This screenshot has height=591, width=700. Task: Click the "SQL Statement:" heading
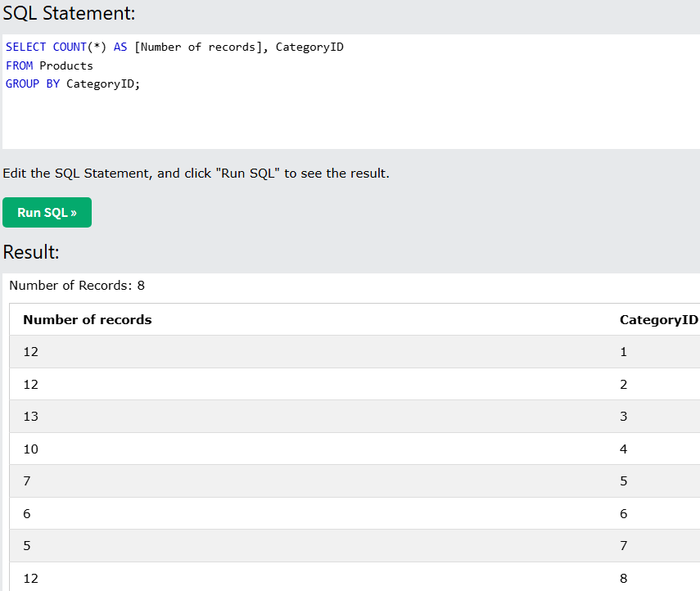69,13
